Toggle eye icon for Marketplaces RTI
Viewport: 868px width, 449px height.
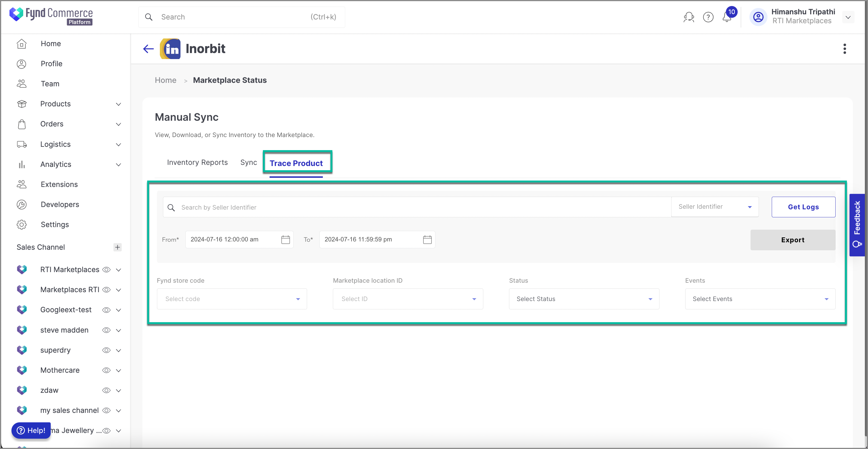pos(107,290)
